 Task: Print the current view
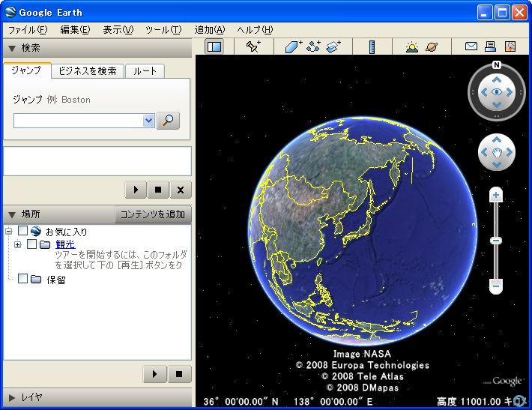(490, 46)
